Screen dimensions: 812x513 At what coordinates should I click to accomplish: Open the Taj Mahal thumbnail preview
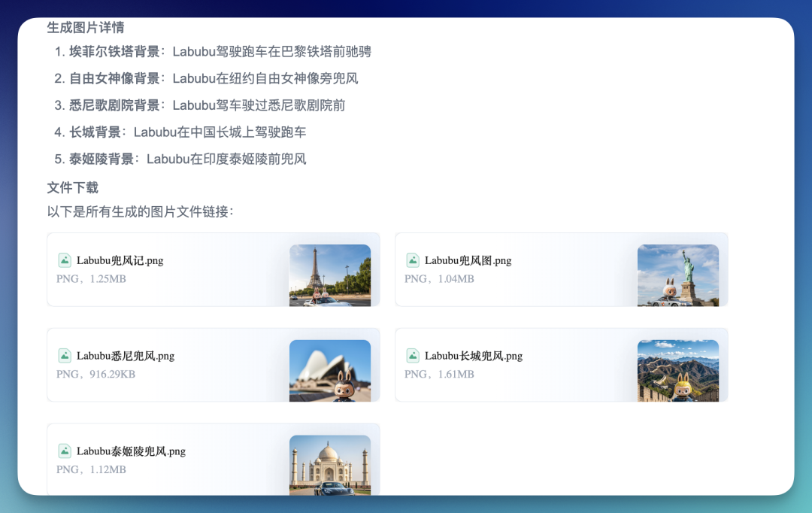[x=330, y=465]
